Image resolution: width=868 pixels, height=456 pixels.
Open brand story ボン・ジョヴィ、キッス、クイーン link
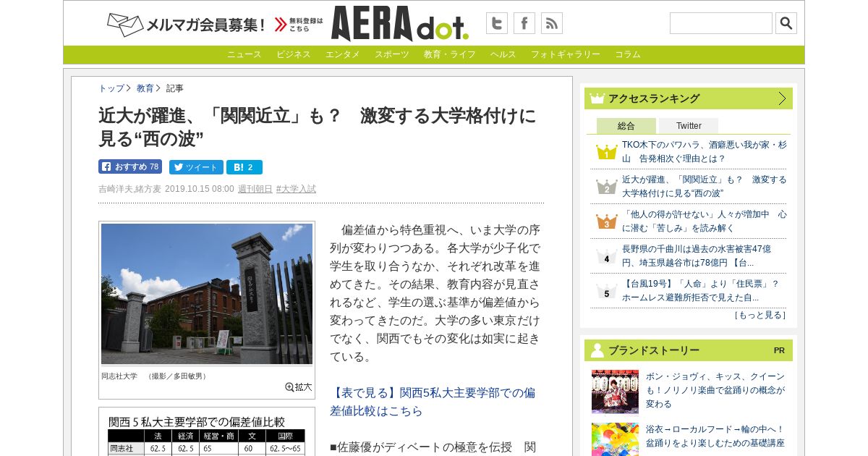715,390
